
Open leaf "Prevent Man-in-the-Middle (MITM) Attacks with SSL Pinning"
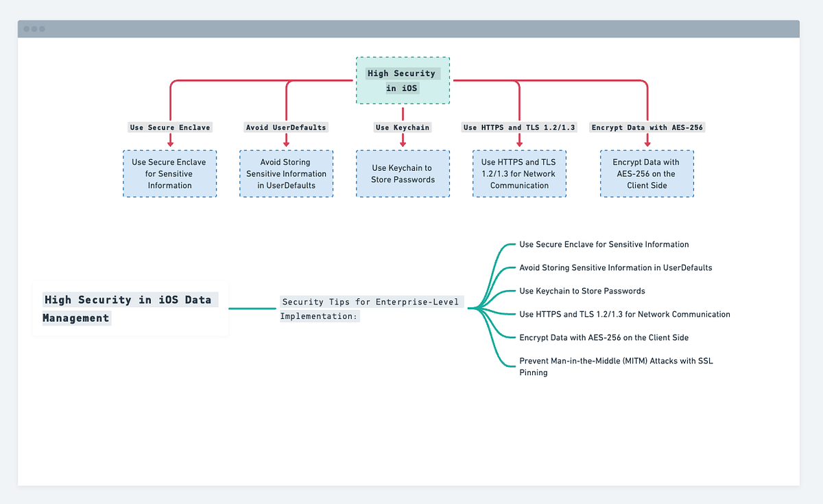pos(616,366)
